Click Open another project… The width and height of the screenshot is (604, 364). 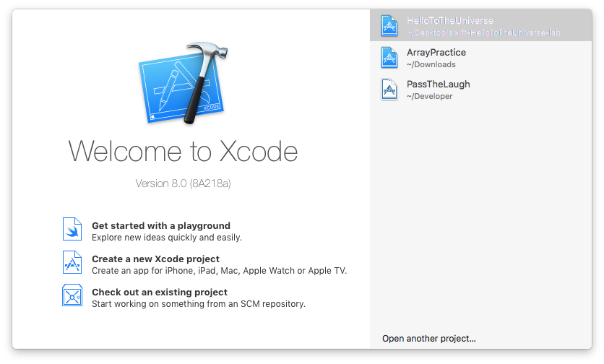coord(428,338)
